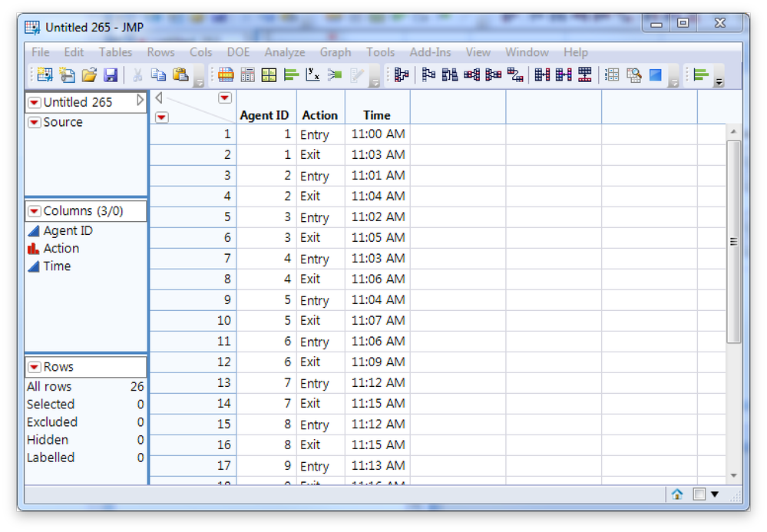This screenshot has height=532, width=767.
Task: Open the Source red triangle menu
Action: pos(35,122)
